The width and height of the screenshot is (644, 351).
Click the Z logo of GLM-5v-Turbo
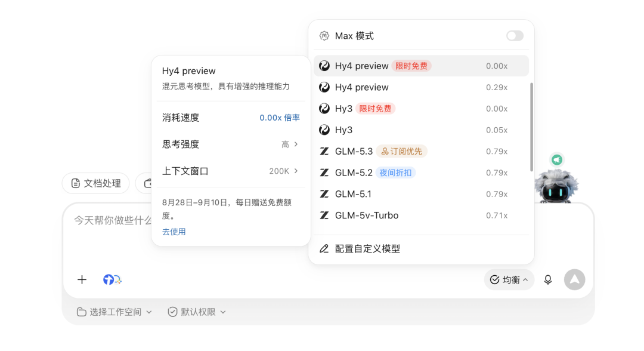coord(324,215)
